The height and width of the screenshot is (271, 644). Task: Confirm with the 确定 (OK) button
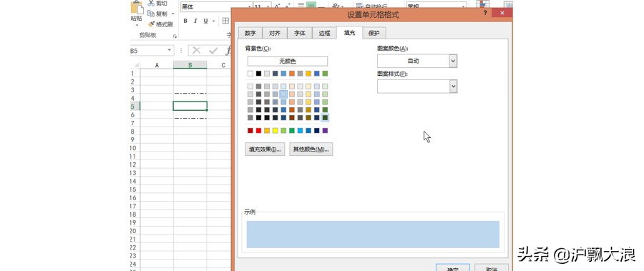(x=453, y=267)
